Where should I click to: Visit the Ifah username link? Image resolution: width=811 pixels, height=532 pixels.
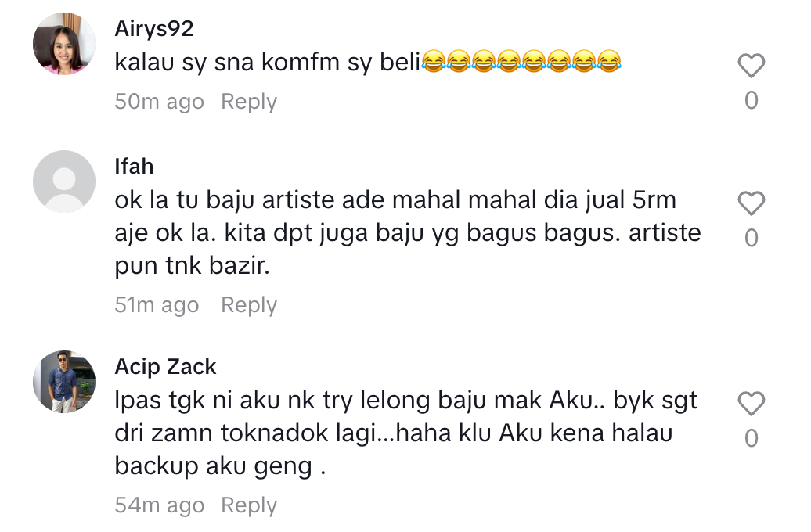[x=134, y=167]
